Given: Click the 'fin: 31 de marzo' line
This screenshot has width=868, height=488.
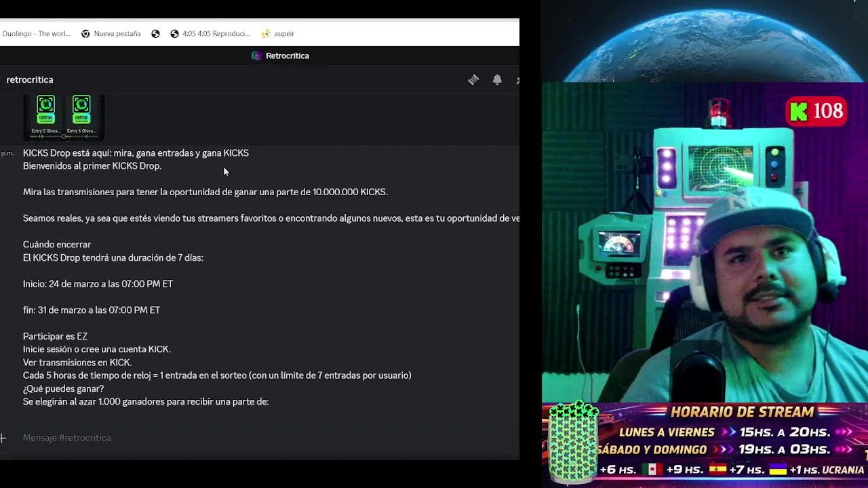Looking at the screenshot, I should [x=92, y=310].
